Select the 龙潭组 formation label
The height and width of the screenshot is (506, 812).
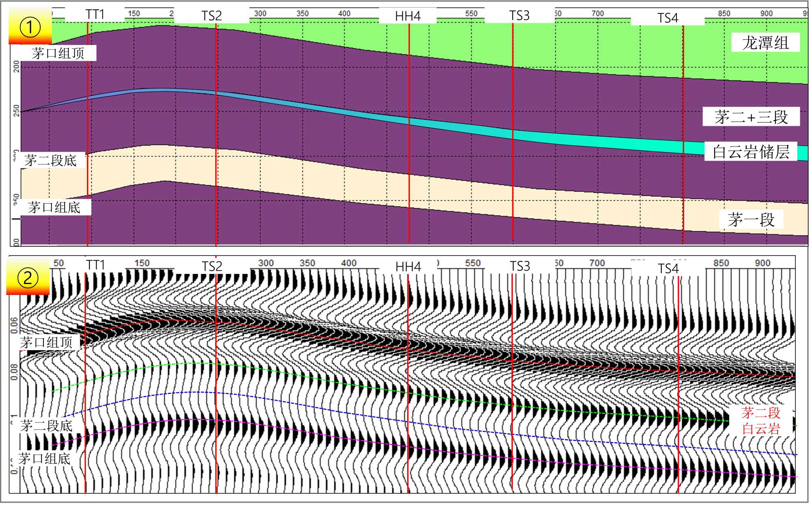coord(765,43)
